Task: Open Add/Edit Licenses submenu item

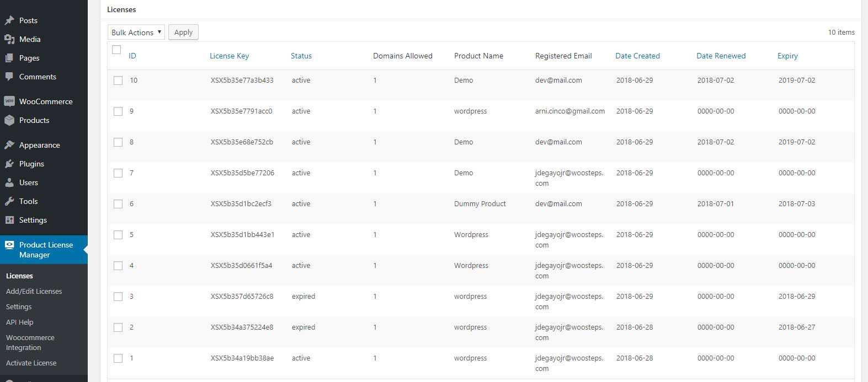Action: [x=34, y=291]
